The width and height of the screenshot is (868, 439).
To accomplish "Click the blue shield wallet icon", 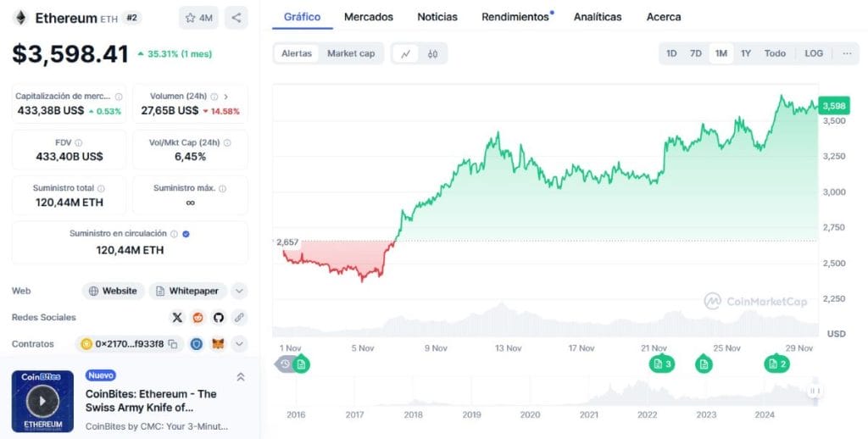I will (x=197, y=344).
